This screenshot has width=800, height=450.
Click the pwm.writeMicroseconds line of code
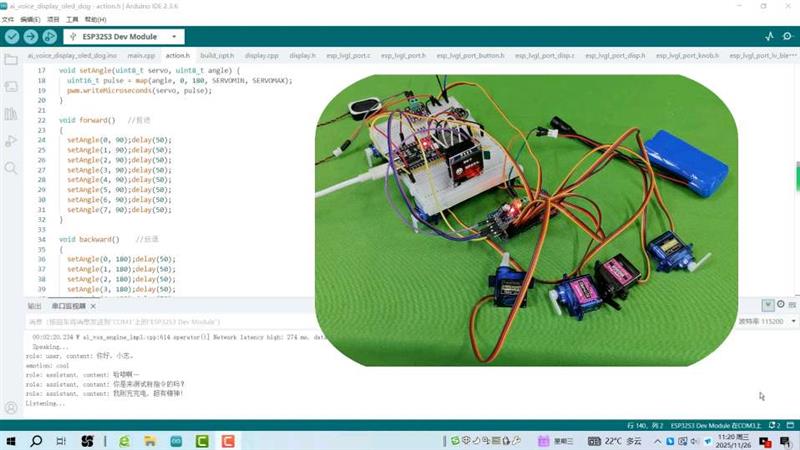click(139, 90)
